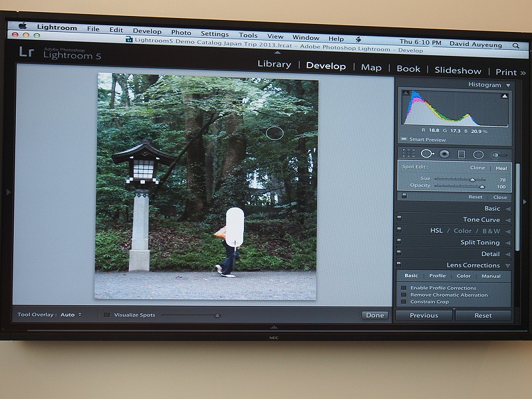Collapse the Lens Corrections panel
Screen dimensions: 532x399
pyautogui.click(x=508, y=265)
